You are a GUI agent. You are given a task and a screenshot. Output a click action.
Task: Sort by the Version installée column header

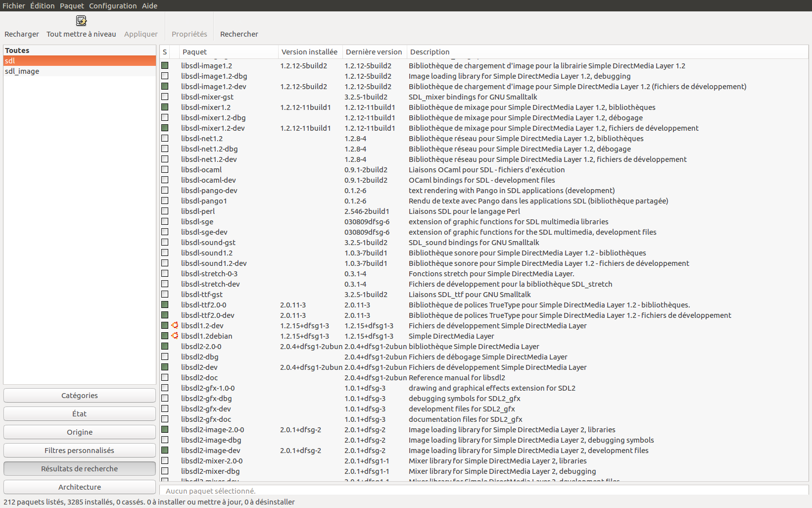point(310,52)
